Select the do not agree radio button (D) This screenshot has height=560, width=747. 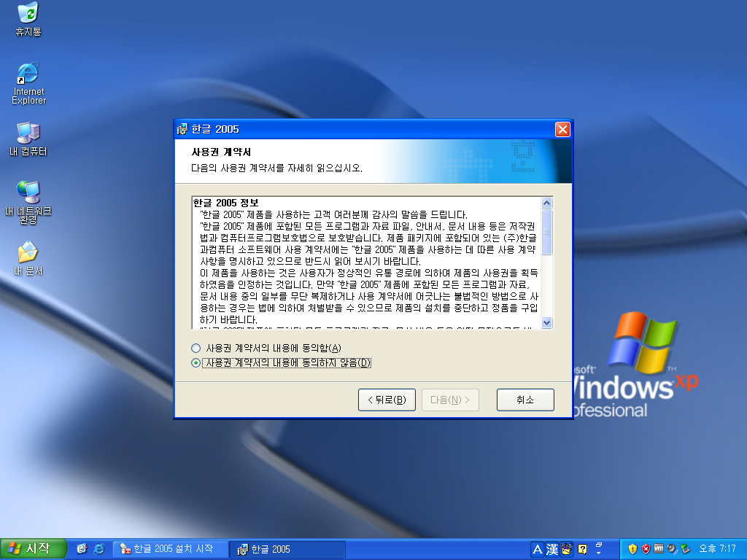(196, 363)
